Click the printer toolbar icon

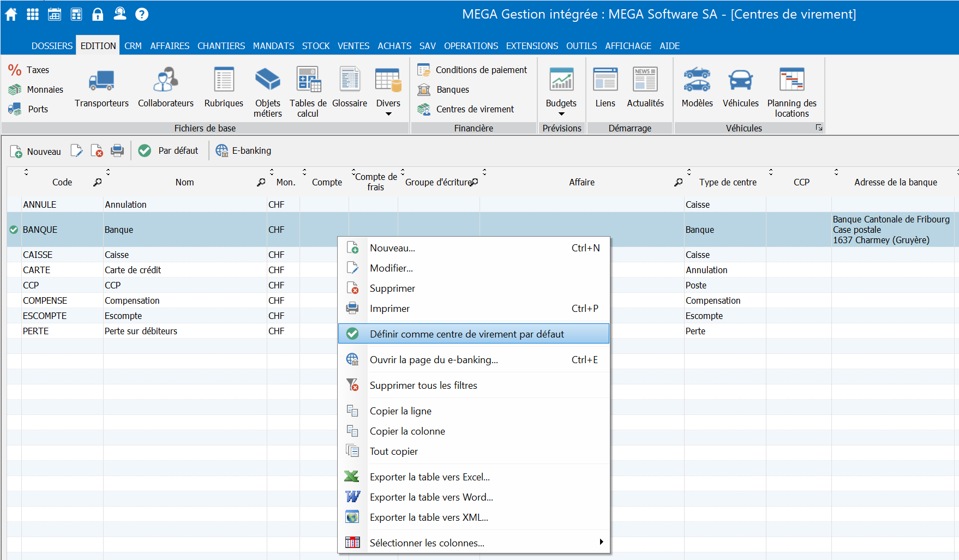(x=117, y=150)
